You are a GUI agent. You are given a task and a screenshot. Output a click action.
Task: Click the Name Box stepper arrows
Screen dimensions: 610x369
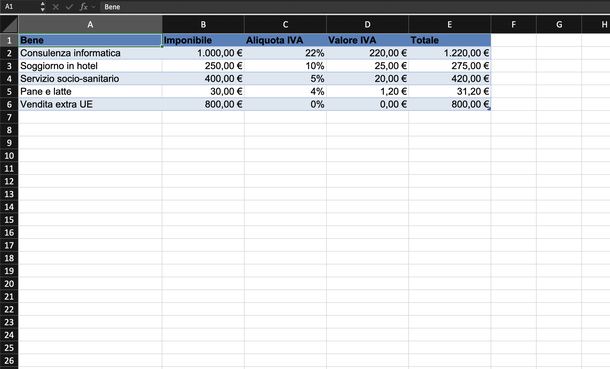(x=42, y=7)
